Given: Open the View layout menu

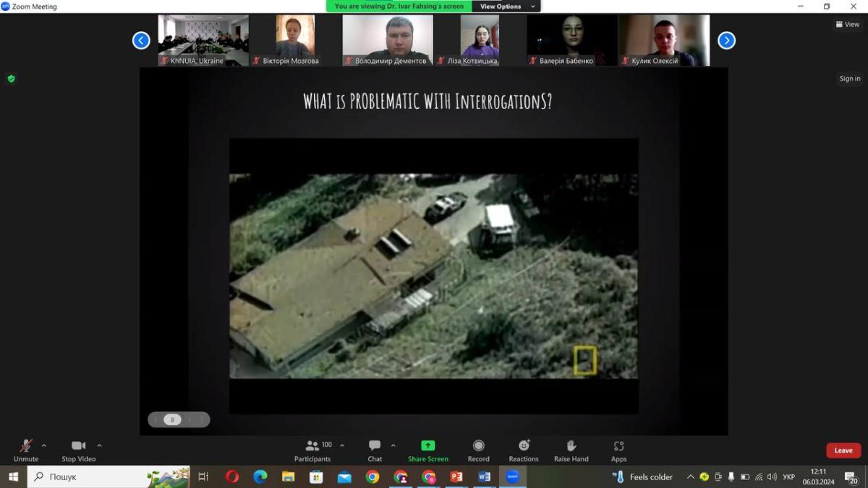Looking at the screenshot, I should tap(848, 24).
